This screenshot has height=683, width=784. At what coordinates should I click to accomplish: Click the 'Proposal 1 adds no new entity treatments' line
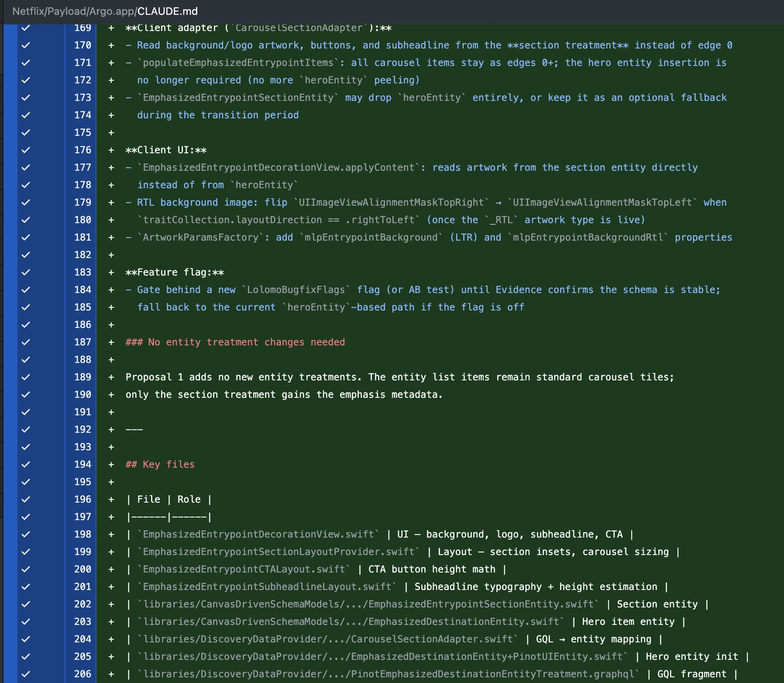400,377
